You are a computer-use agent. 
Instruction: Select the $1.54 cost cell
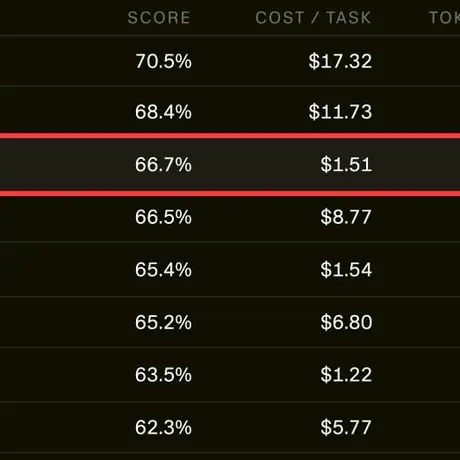click(x=346, y=270)
